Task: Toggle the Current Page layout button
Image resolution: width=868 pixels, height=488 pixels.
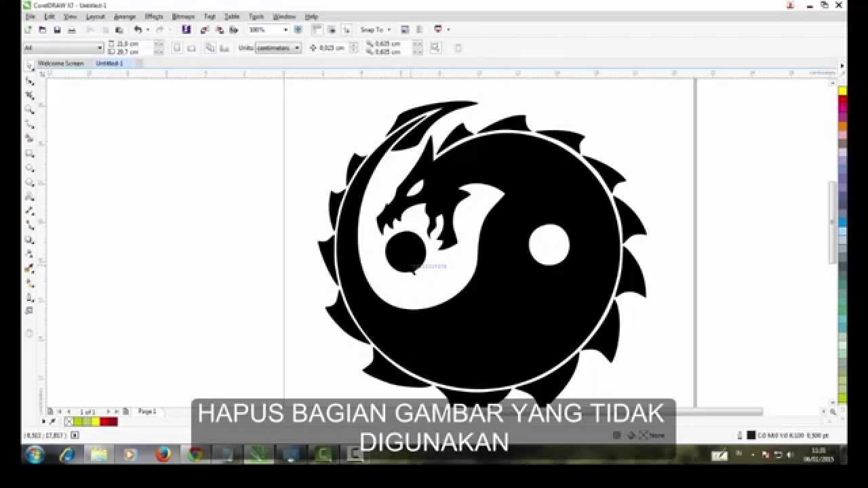Action: pos(224,48)
